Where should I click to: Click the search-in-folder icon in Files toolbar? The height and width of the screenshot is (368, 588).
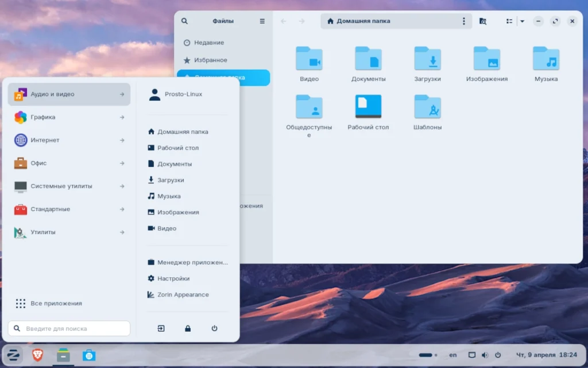point(483,21)
